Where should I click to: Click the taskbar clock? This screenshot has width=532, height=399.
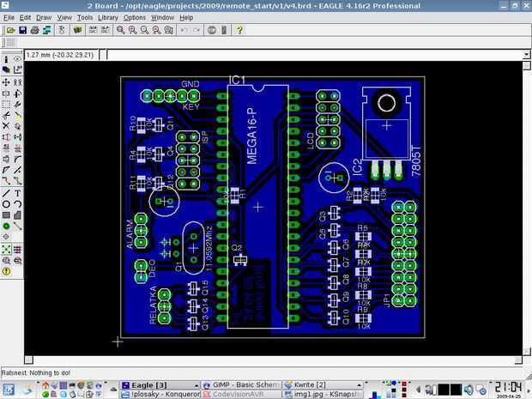(x=508, y=390)
